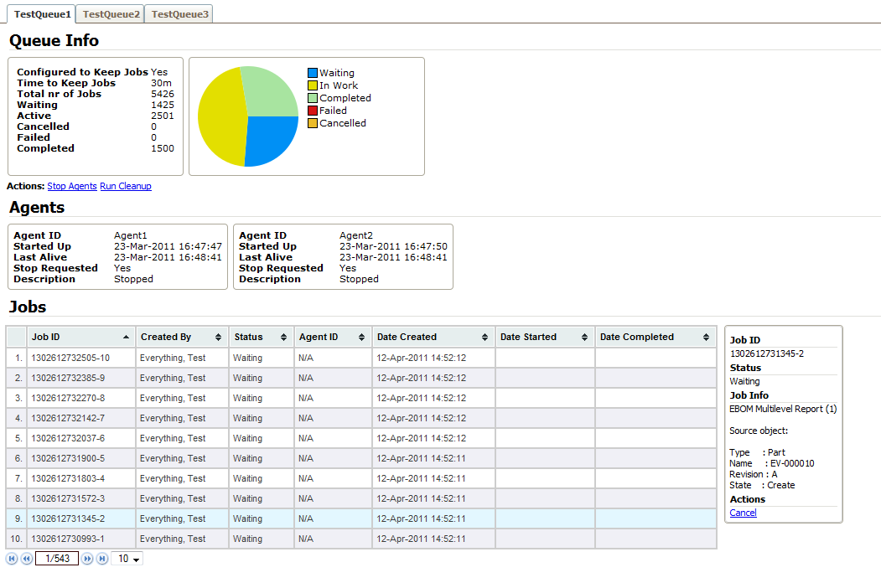Open the page size dropdown showing 10

[x=127, y=558]
